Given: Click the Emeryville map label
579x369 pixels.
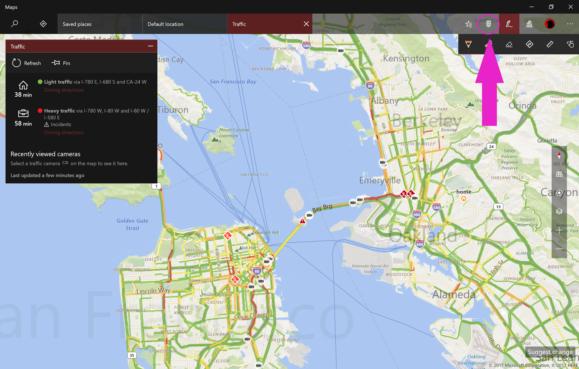Looking at the screenshot, I should click(380, 180).
